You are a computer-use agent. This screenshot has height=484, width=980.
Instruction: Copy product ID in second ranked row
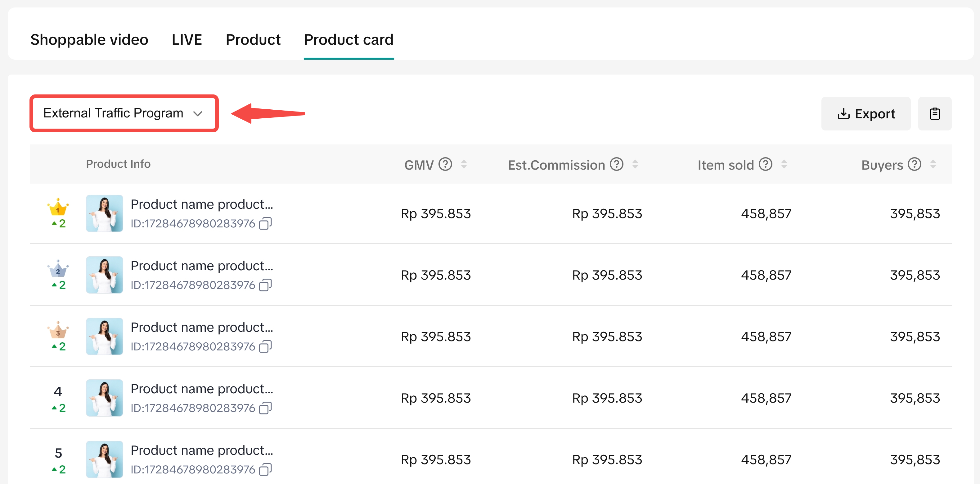(x=265, y=285)
